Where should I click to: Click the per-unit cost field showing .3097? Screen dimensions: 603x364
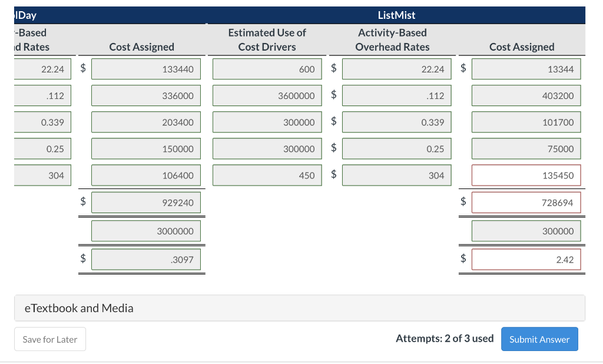point(146,259)
